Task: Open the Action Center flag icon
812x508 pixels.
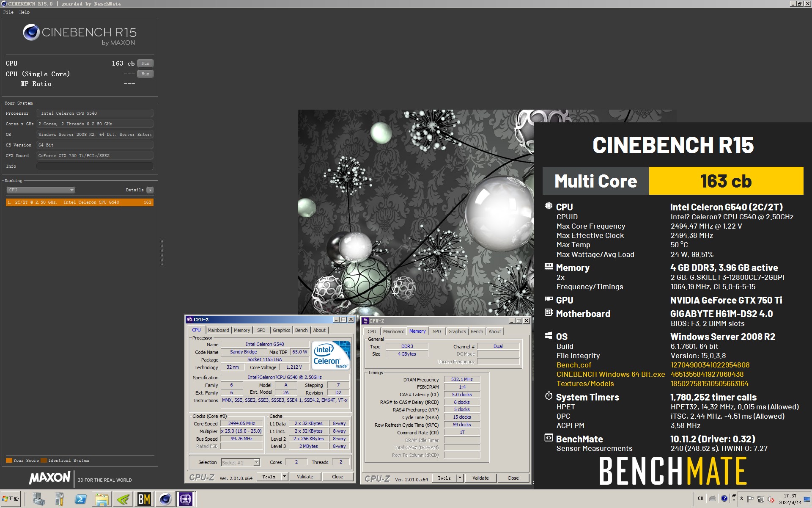Action: click(x=751, y=499)
